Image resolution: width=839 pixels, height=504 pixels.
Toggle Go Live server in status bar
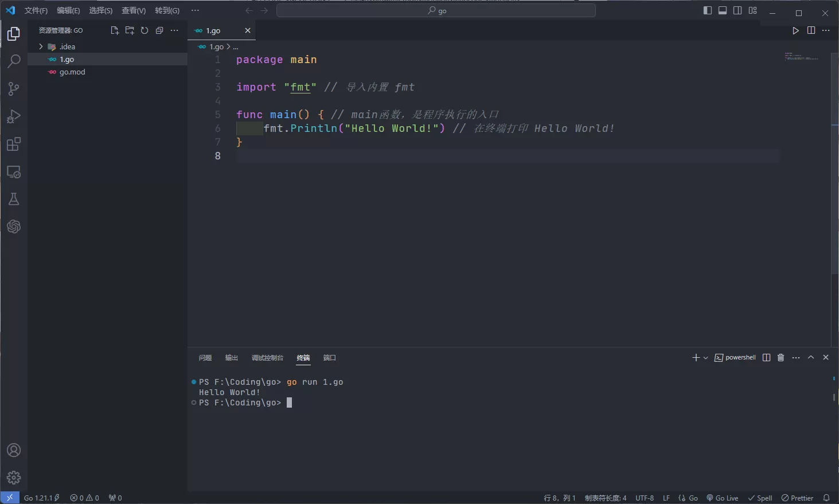[x=723, y=498]
